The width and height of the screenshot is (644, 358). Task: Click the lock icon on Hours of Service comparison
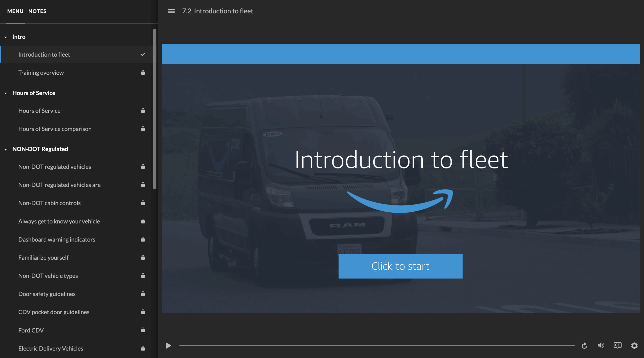click(x=143, y=129)
